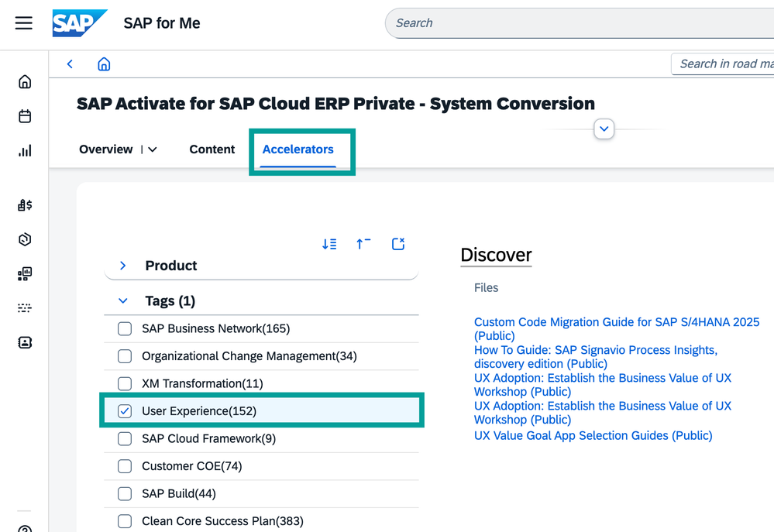Click the SAP for Me title

pos(162,23)
